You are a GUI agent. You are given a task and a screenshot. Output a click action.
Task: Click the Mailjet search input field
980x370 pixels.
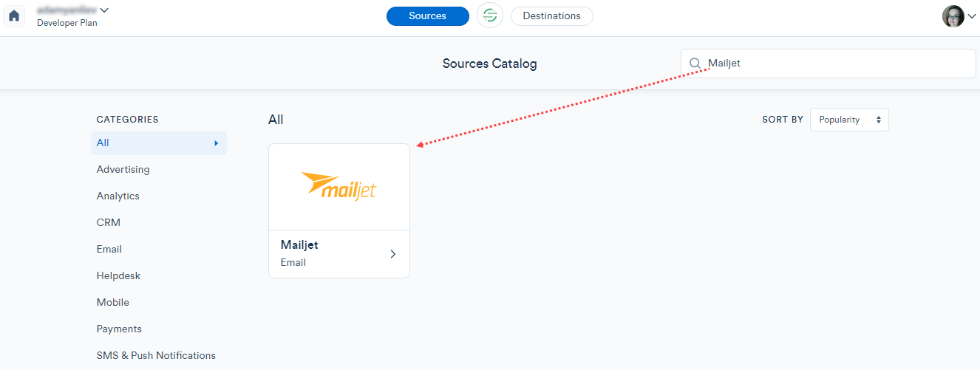tap(828, 64)
